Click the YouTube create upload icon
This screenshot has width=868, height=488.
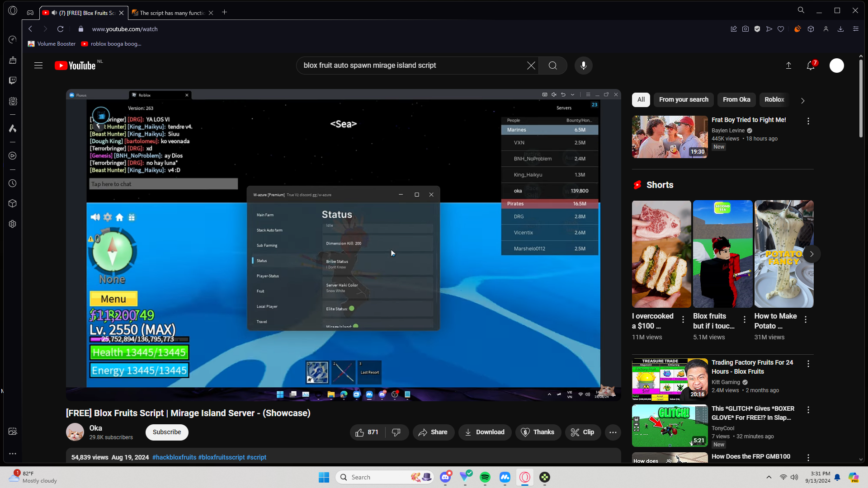(788, 66)
